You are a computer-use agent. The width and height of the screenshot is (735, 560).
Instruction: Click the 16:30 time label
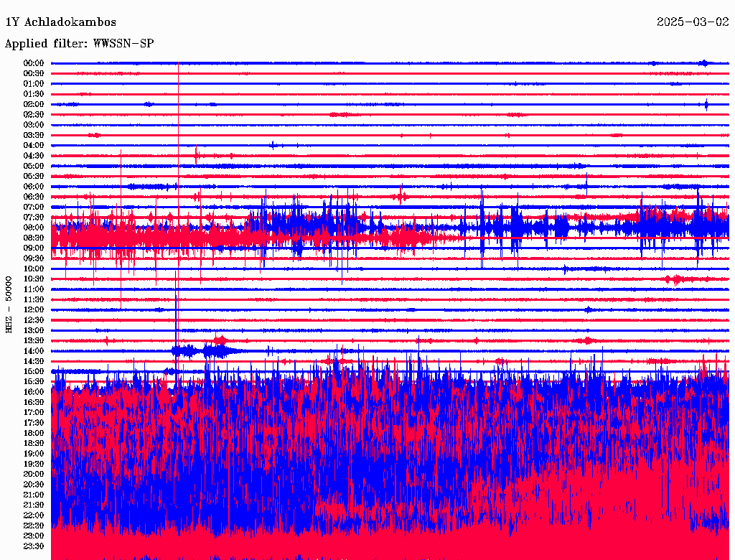coord(34,403)
